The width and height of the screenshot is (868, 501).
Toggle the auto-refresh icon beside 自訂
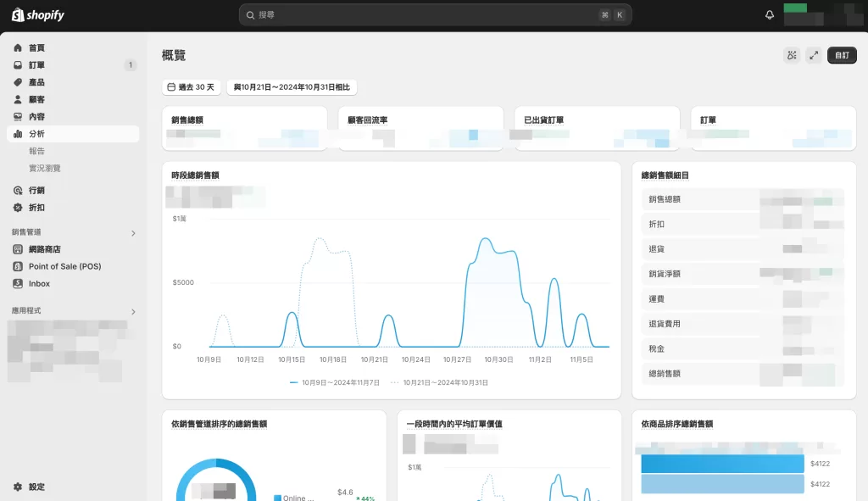(793, 55)
